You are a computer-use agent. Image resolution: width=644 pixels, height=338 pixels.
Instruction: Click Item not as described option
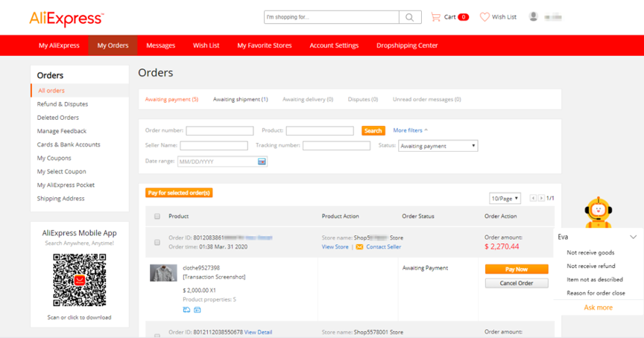pyautogui.click(x=595, y=280)
